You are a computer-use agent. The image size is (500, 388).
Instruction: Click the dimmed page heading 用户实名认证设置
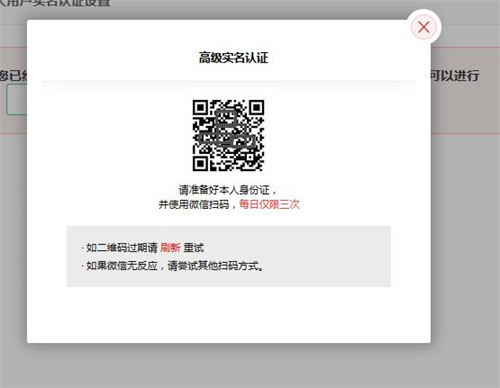pos(55,3)
